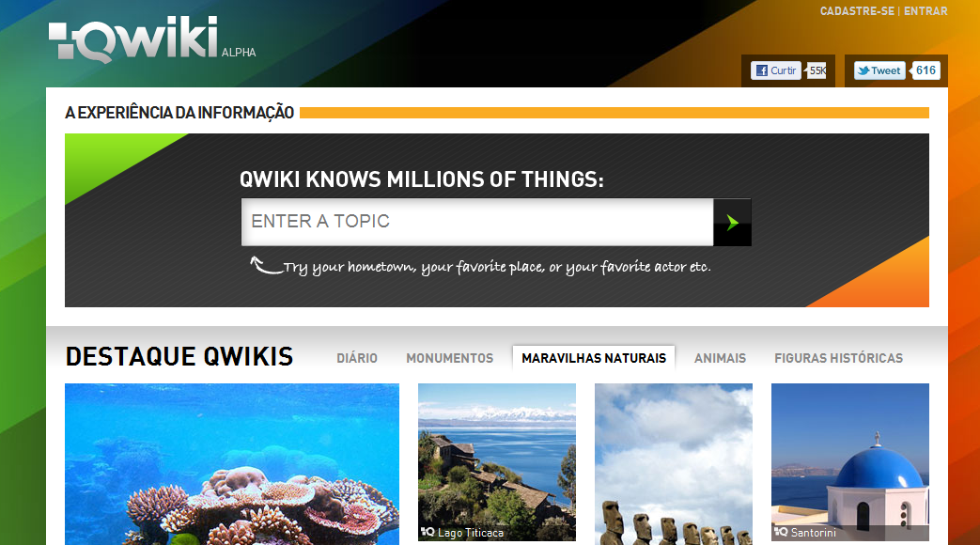
Task: Switch to the DIÁRIO tab
Action: click(x=357, y=358)
